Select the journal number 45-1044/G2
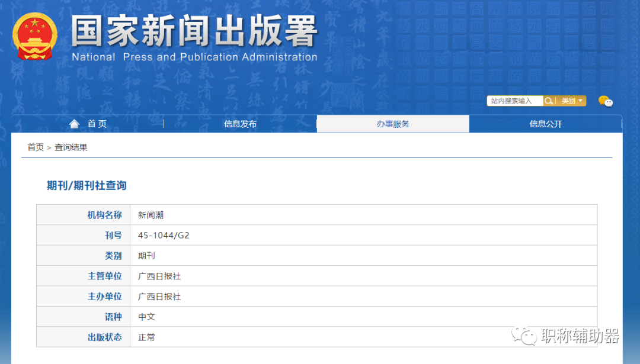 point(161,235)
